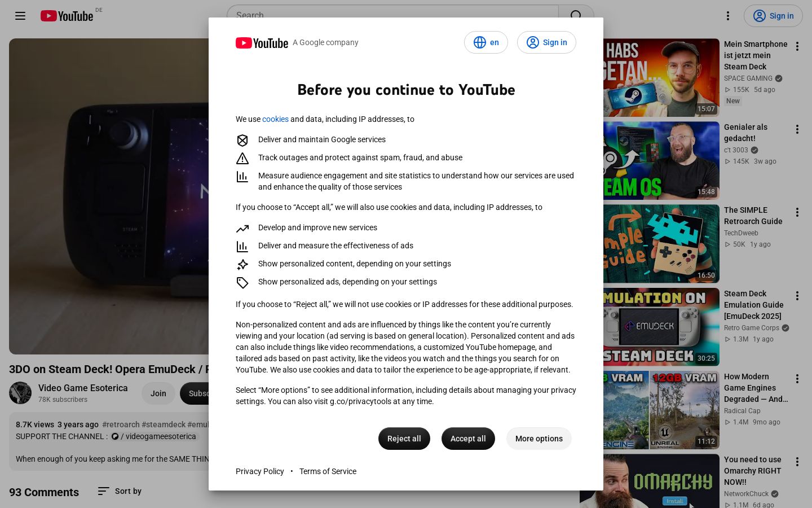
Task: Open Video Game Esoterica channel avatar
Action: [x=20, y=393]
